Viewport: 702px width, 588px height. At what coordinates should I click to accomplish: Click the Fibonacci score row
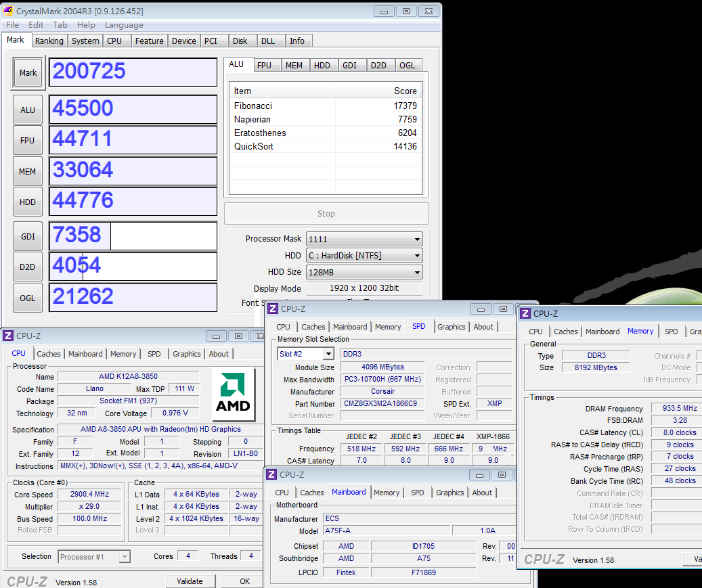[326, 106]
